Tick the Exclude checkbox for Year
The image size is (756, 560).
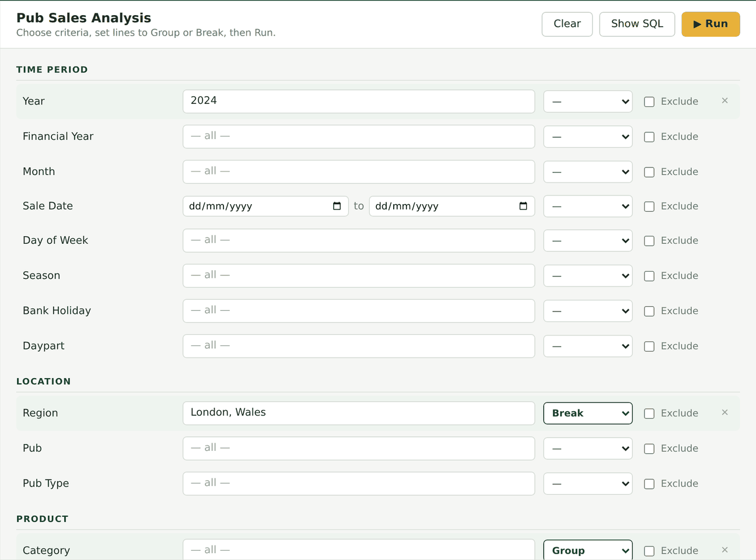click(649, 101)
